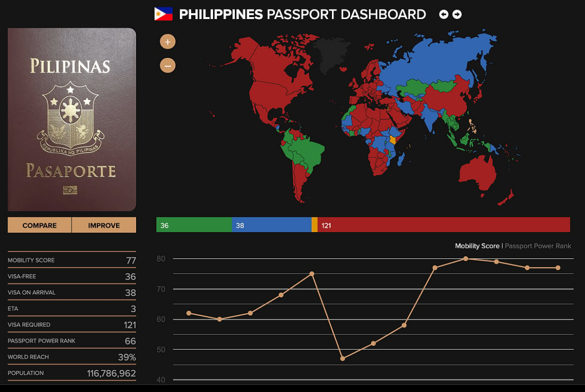Viewport: 585px width, 392px height.
Task: Click the WORLD REACH stat row
Action: [x=71, y=357]
